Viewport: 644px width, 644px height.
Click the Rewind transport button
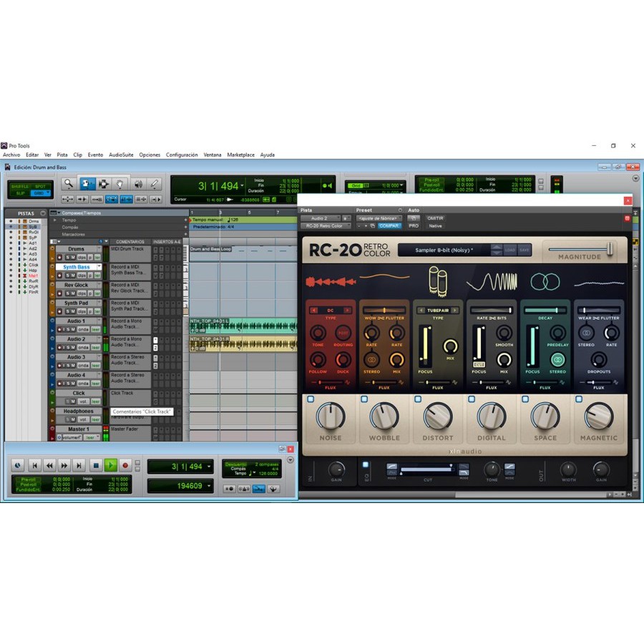pos(49,465)
